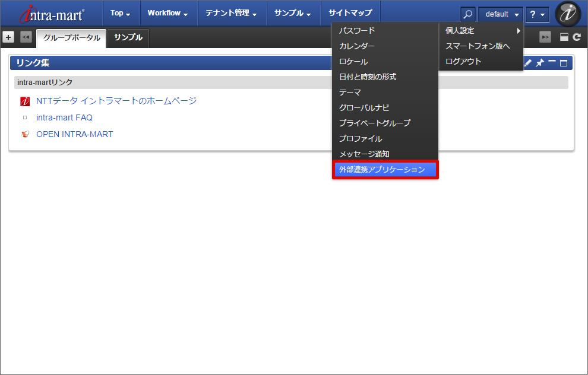Viewport: 588px width, 375px height.
Task: Pin the リンク集 portlet
Action: coord(540,63)
